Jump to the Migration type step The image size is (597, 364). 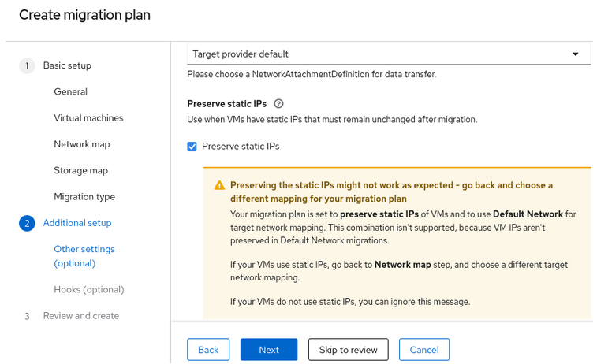tap(84, 197)
